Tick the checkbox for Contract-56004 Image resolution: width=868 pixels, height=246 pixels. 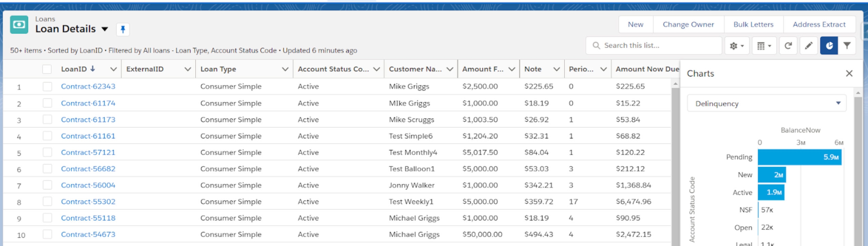(x=47, y=185)
